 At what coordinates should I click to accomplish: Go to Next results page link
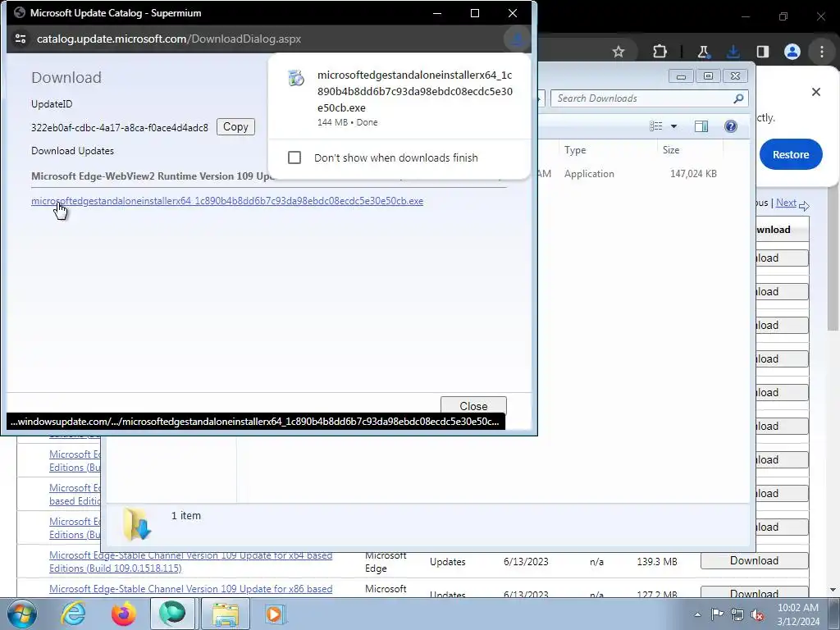click(786, 203)
